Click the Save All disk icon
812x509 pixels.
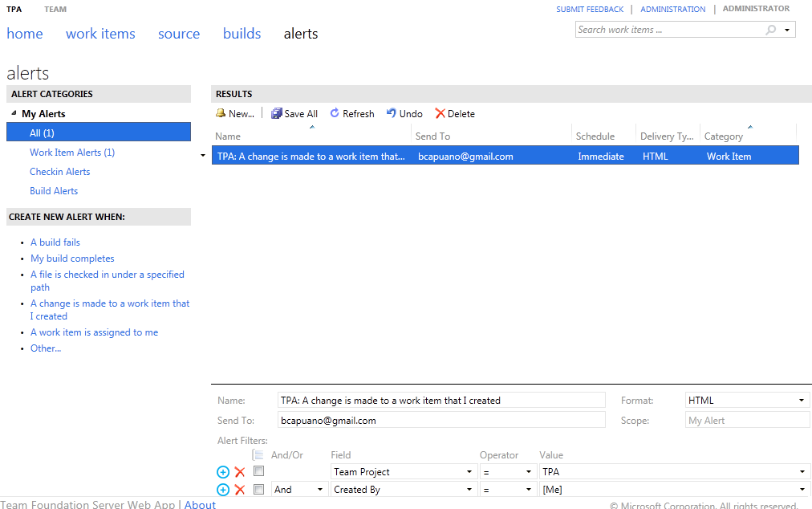(x=277, y=114)
